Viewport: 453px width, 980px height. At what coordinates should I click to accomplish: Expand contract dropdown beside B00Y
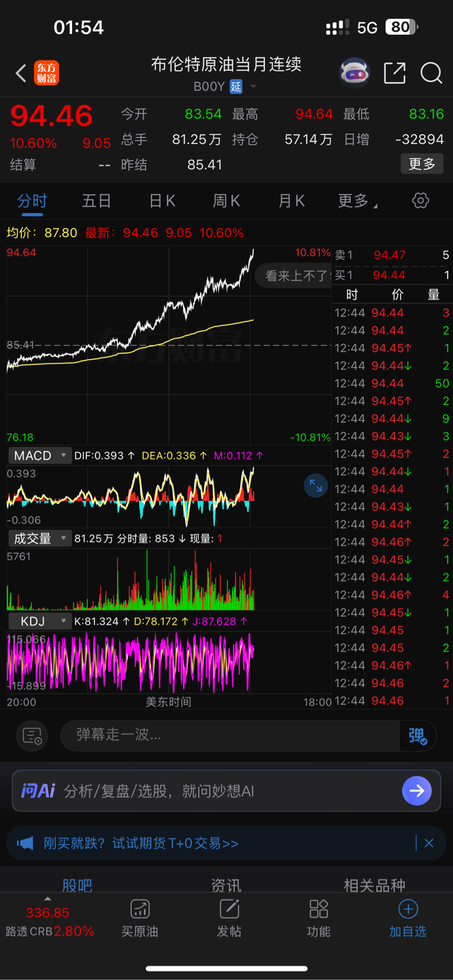click(254, 87)
